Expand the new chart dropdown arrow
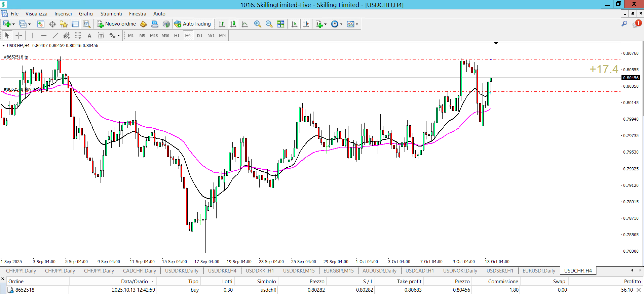The height and width of the screenshot is (294, 644). click(13, 24)
